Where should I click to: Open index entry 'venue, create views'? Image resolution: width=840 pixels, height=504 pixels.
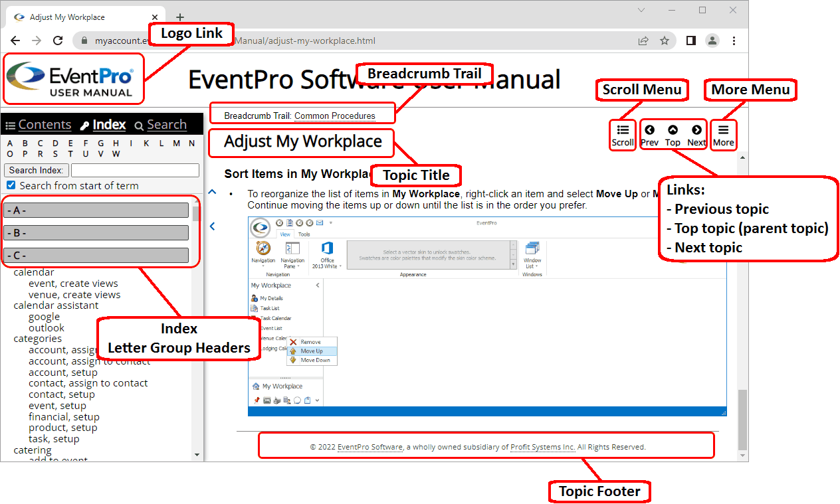[x=74, y=295]
